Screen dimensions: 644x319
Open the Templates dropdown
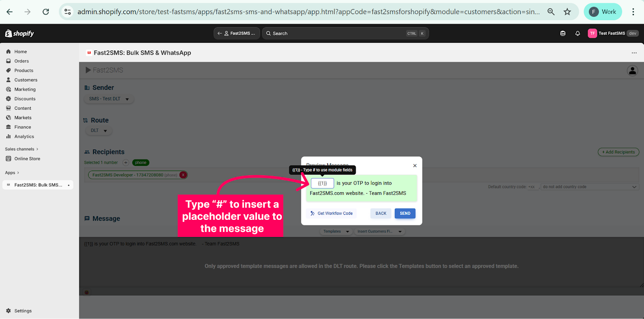[336, 231]
